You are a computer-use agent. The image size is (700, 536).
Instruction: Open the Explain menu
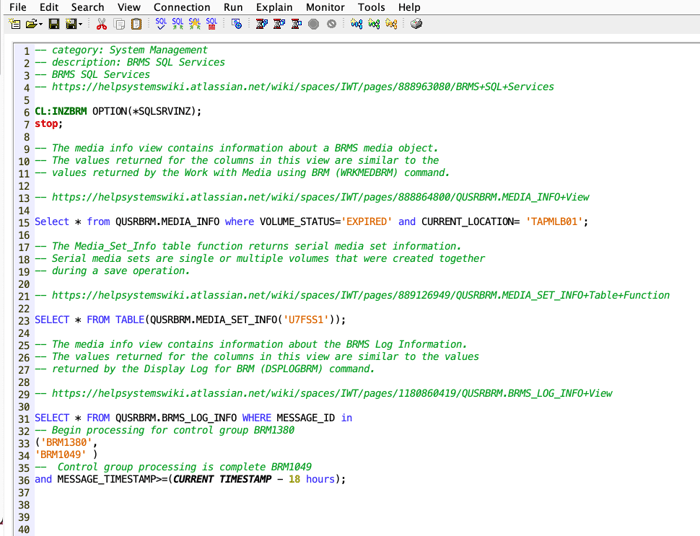(x=273, y=7)
